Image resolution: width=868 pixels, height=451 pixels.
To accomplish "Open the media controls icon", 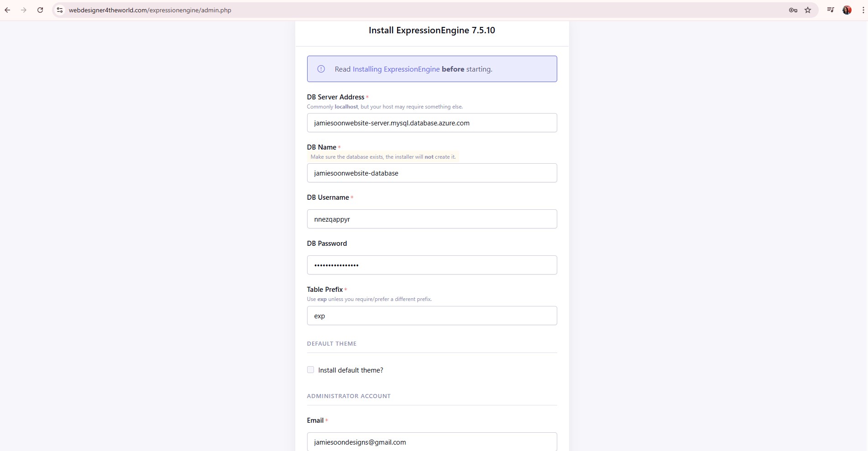I will pyautogui.click(x=830, y=10).
